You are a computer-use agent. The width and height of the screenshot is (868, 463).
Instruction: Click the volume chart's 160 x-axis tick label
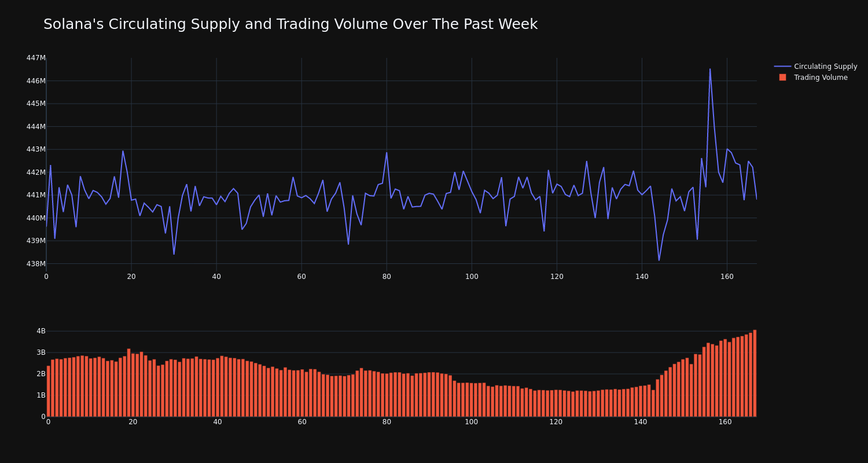coord(725,422)
